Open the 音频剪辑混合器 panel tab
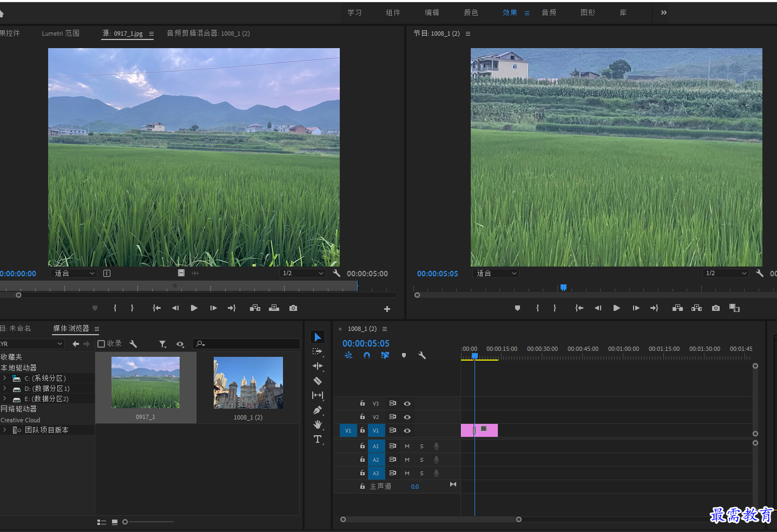Viewport: 777px width, 532px height. click(x=208, y=34)
